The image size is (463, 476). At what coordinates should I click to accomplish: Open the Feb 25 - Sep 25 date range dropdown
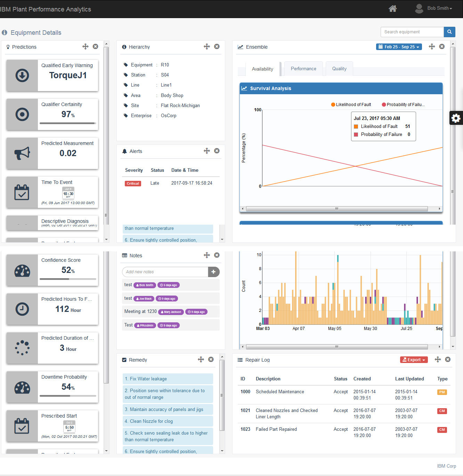[x=399, y=47]
